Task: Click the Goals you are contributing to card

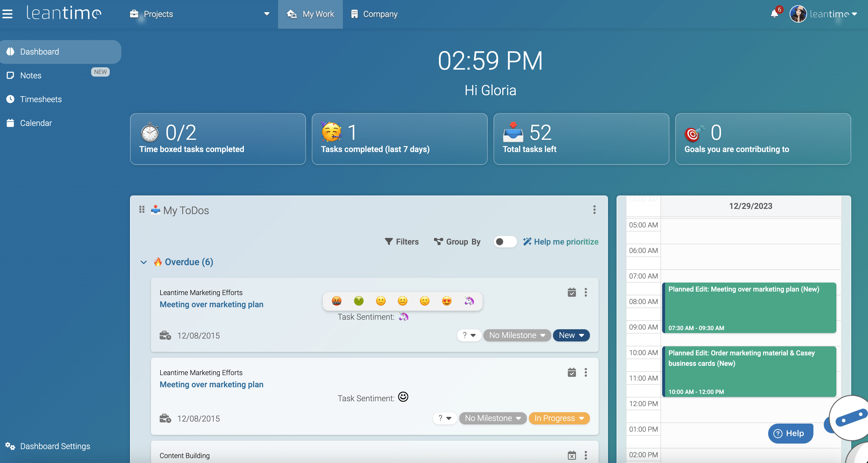Action: (x=763, y=139)
